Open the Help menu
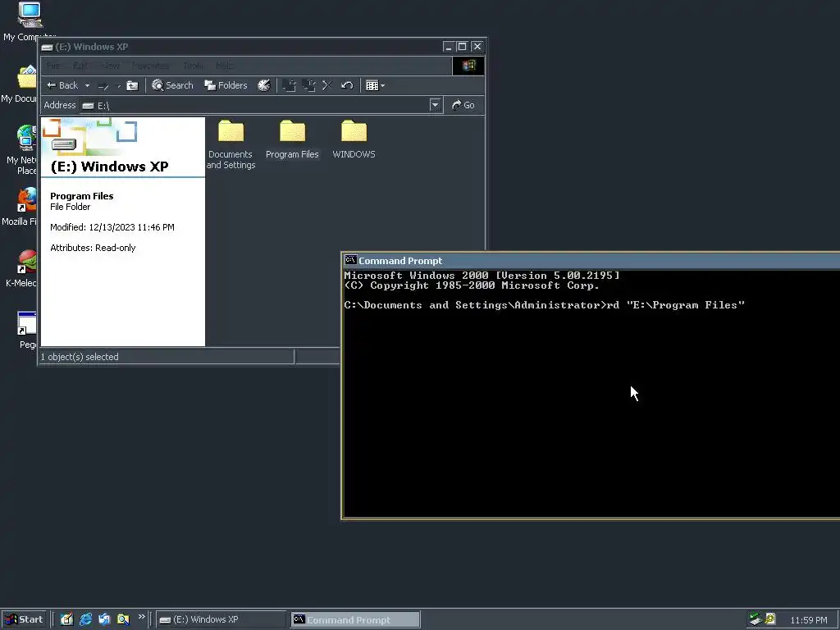Image resolution: width=840 pixels, height=630 pixels. (x=225, y=66)
